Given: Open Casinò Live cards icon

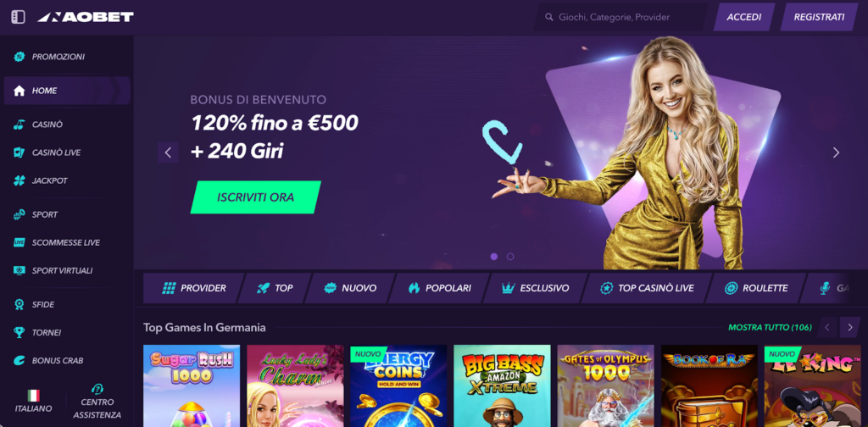Looking at the screenshot, I should point(19,152).
